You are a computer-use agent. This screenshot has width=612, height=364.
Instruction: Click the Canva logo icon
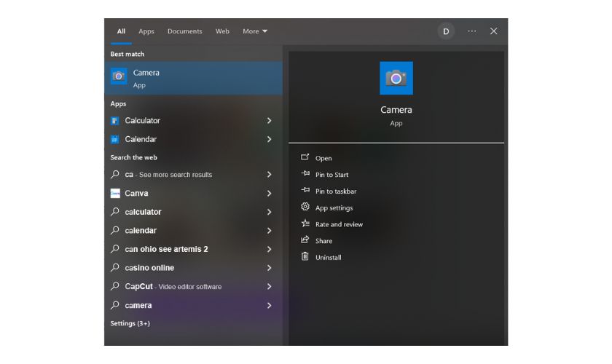pyautogui.click(x=115, y=194)
